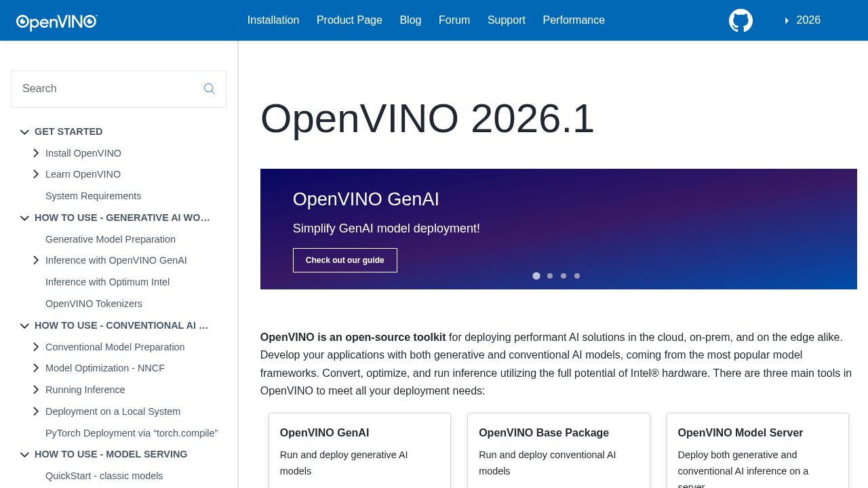This screenshot has height=488, width=868.
Task: Select the third carousel dot
Action: point(564,276)
